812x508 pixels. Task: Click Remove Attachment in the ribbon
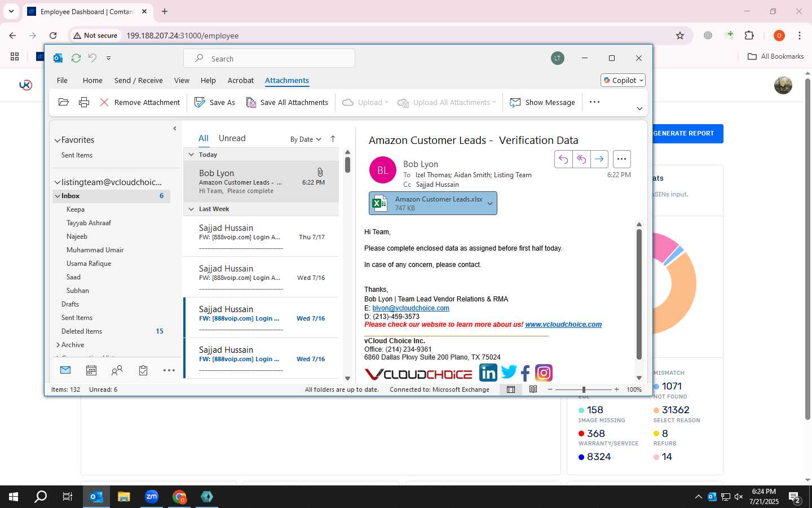tap(140, 102)
